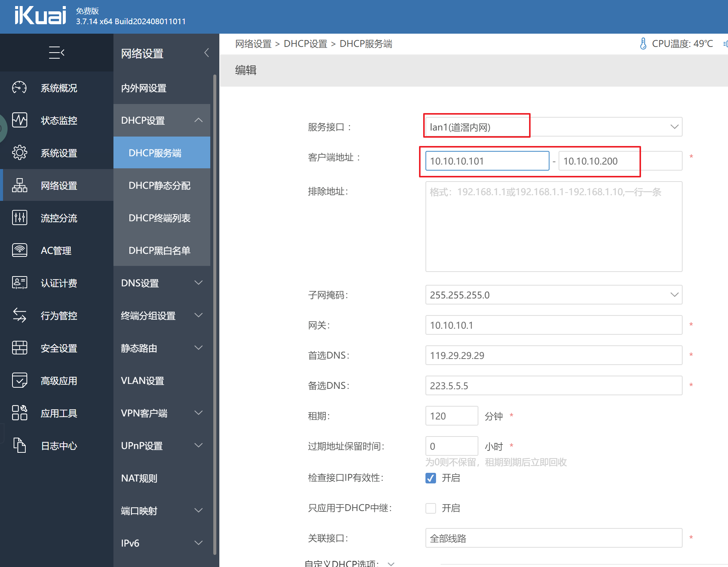Open the 服务接口 lan1 dropdown
Image resolution: width=728 pixels, height=567 pixels.
coord(554,127)
